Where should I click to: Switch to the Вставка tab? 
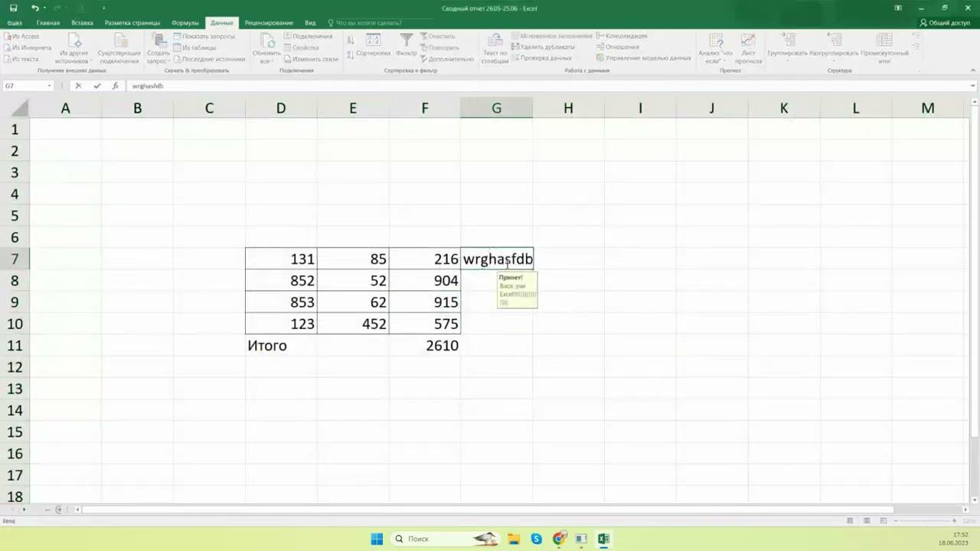coord(82,23)
